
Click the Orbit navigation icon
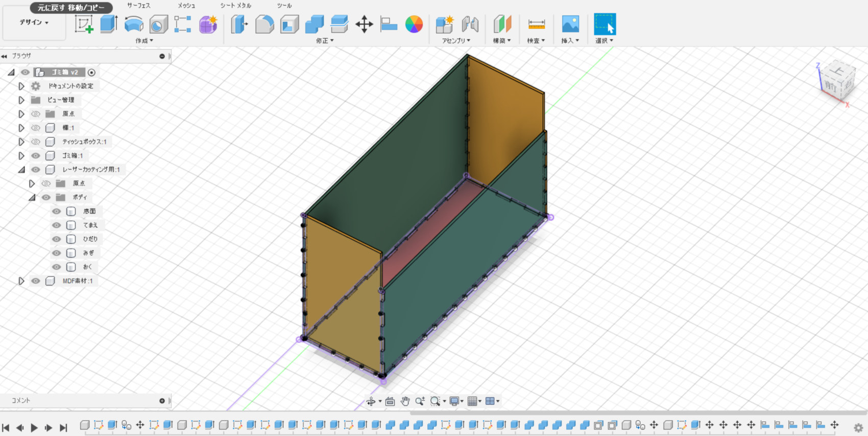pos(371,401)
